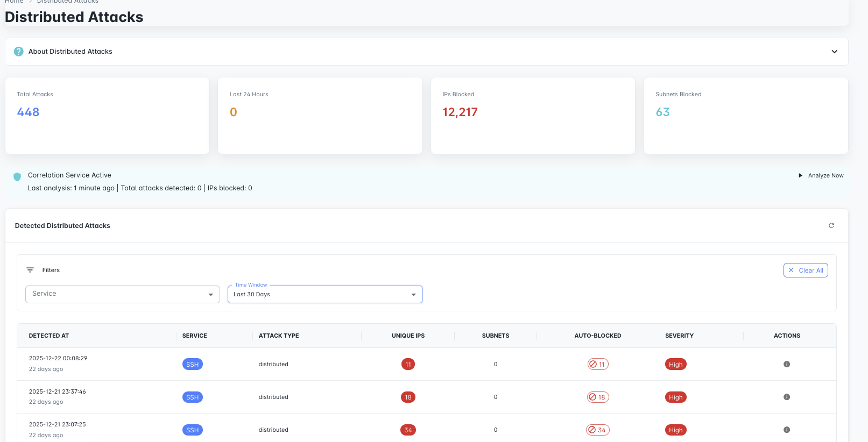Open details icon for 23:07:25 attack

click(787, 430)
